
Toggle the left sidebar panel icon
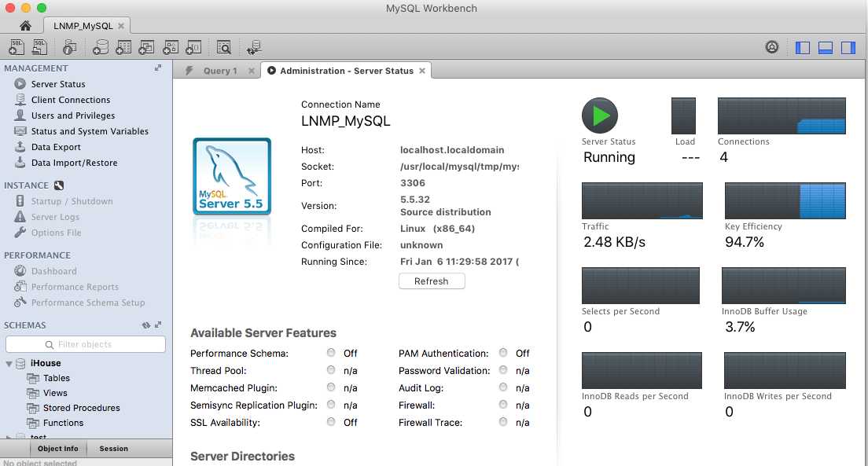[802, 48]
